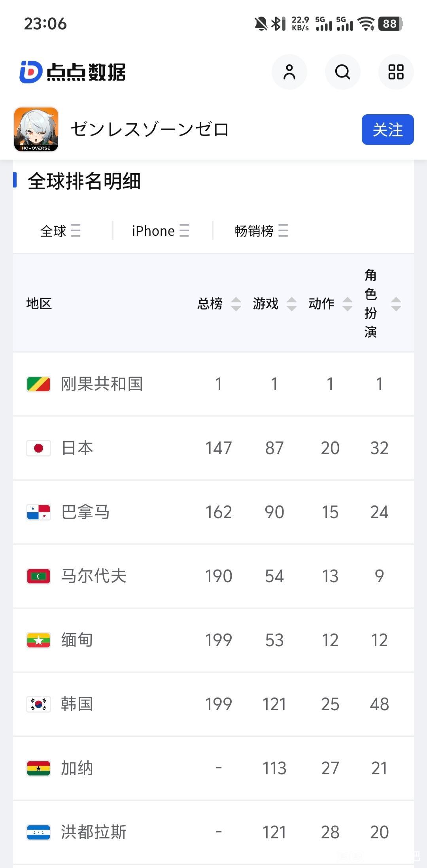Sort by 角色扮演 column arrows
The width and height of the screenshot is (427, 868).
(x=396, y=304)
